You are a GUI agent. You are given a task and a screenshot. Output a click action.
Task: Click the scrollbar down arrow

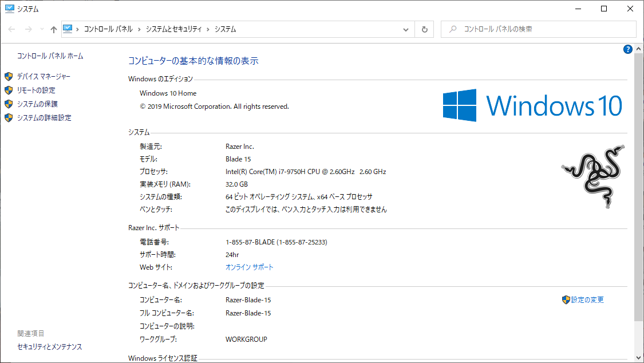click(x=638, y=358)
